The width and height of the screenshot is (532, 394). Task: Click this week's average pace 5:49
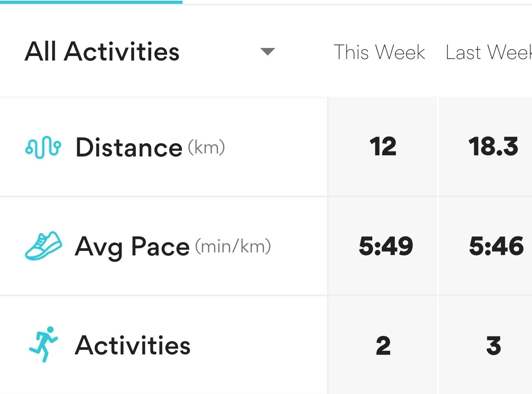[x=386, y=246]
